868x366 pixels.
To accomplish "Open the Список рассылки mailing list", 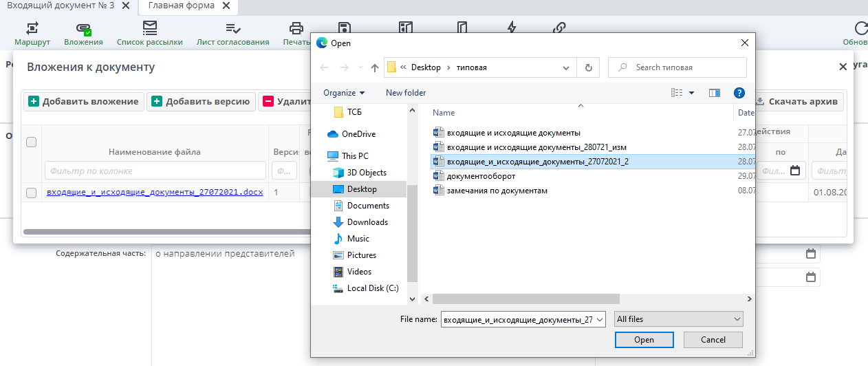I will point(150,28).
